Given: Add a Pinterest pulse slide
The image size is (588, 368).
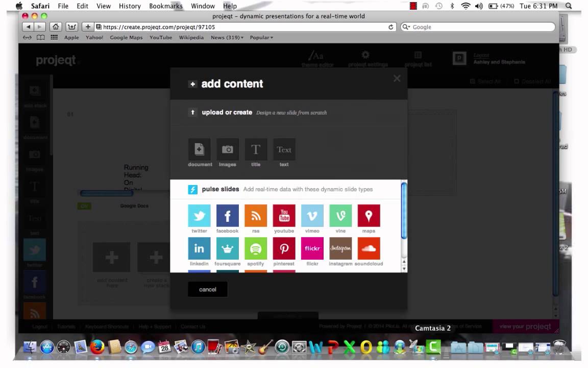Looking at the screenshot, I should [x=284, y=248].
